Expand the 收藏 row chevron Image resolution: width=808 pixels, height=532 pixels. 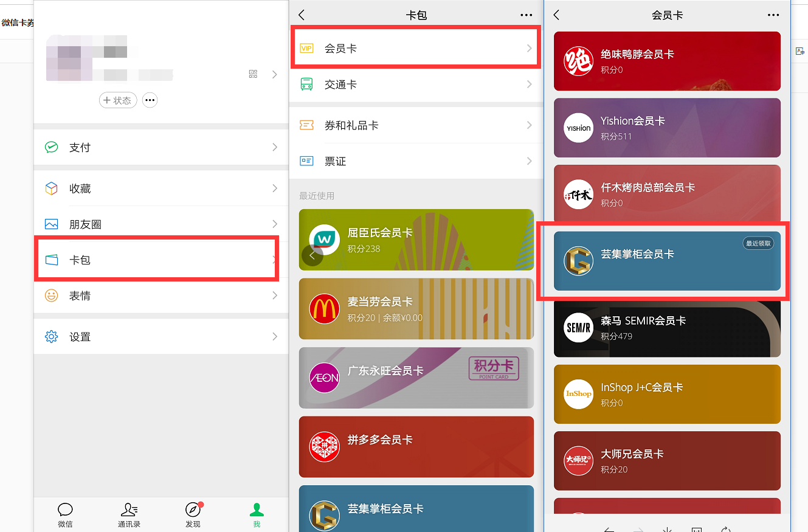[x=275, y=188]
